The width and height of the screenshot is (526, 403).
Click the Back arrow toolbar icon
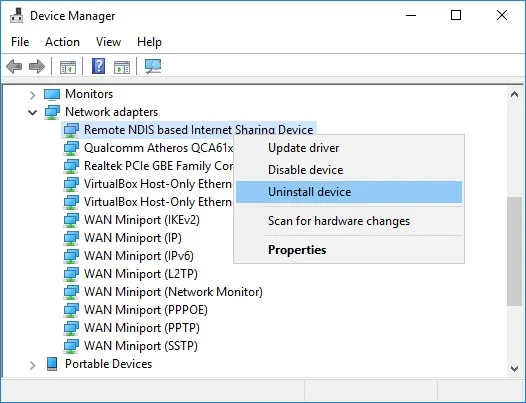point(14,66)
